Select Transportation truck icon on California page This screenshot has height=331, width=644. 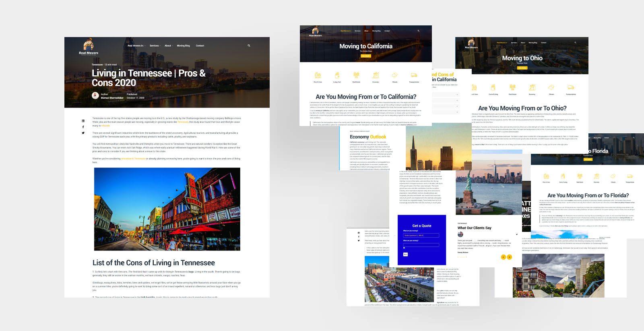(414, 75)
